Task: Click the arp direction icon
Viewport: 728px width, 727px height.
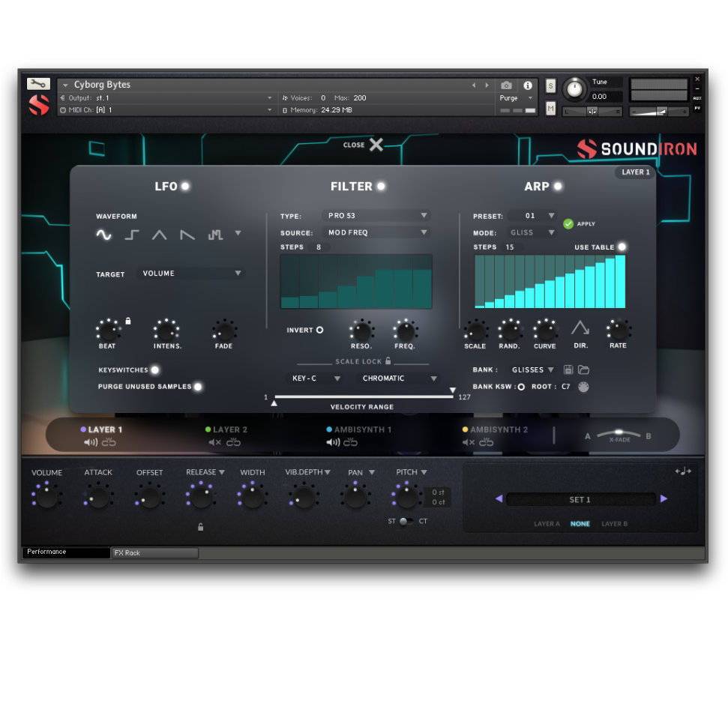Action: [580, 328]
